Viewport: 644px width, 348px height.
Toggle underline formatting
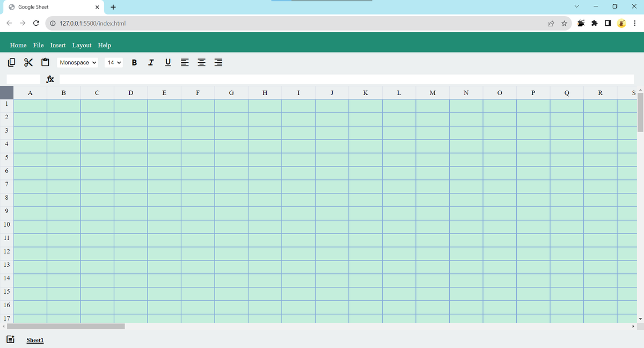168,62
